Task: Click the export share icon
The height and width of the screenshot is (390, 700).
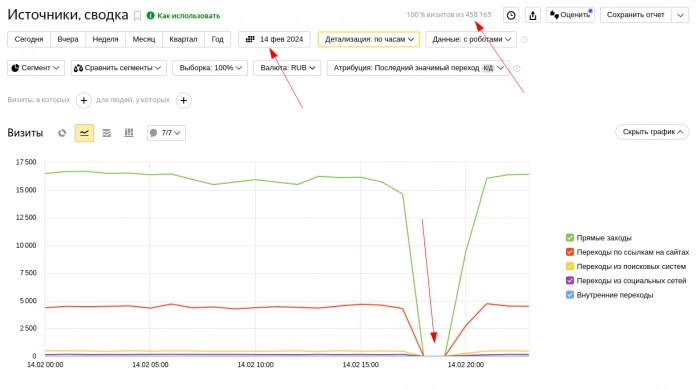Action: 533,15
